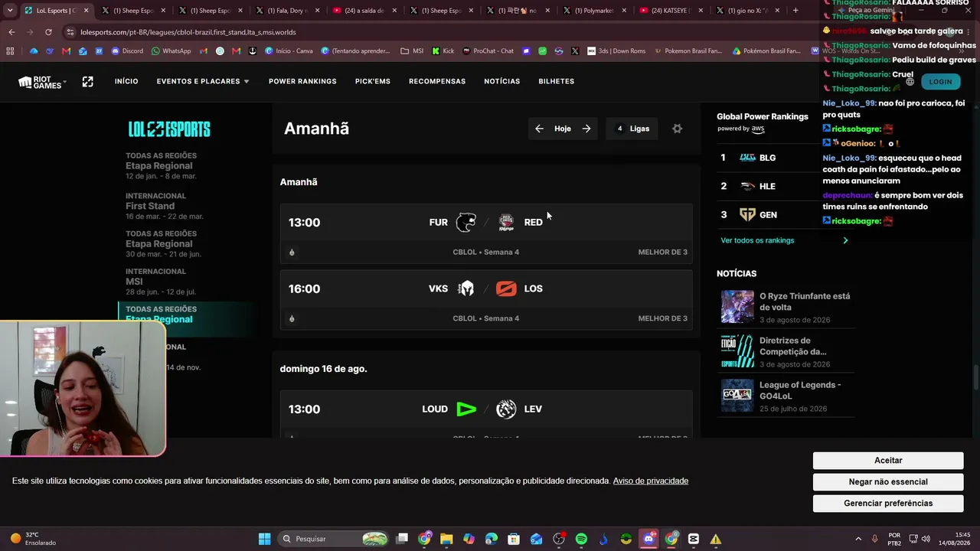Expand the browser tab search dropdown

tap(9, 11)
